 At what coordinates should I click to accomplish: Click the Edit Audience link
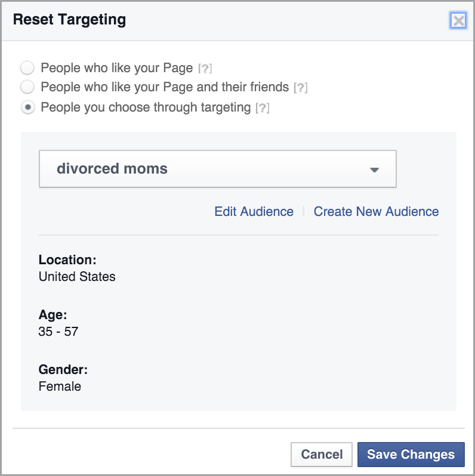point(254,212)
